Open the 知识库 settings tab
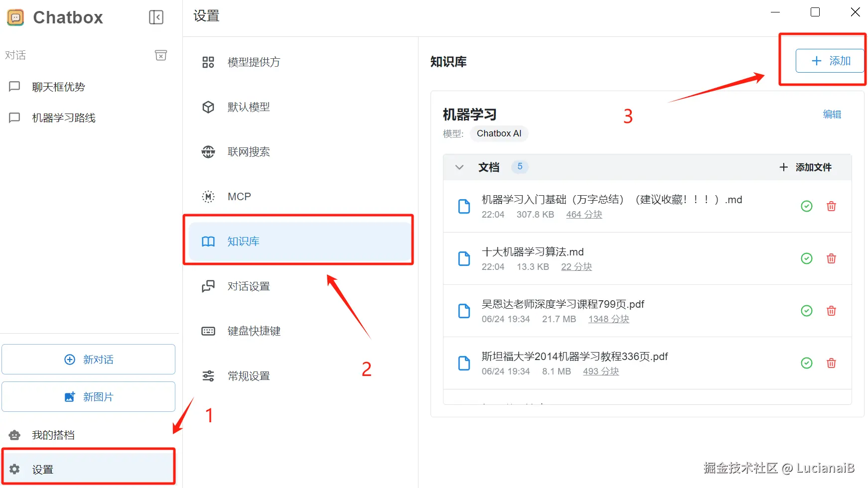The width and height of the screenshot is (868, 488). (243, 241)
